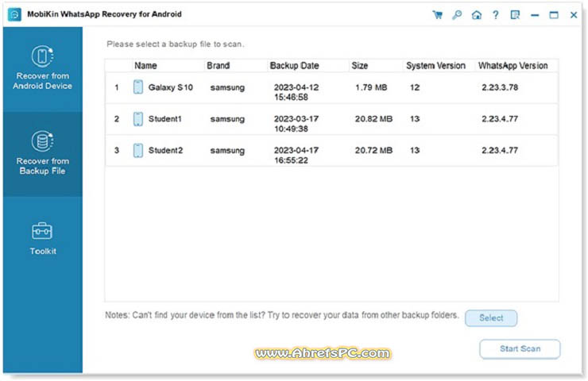
Task: Click Select to browse backup folders
Action: pyautogui.click(x=491, y=318)
